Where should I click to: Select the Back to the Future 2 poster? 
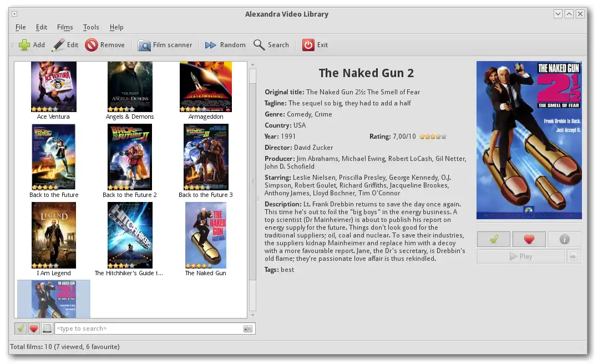point(130,157)
